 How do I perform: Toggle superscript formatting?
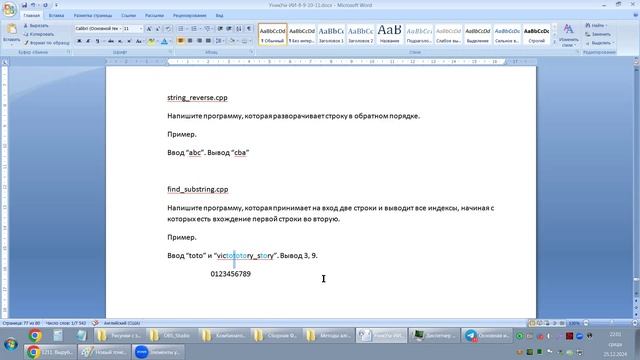tap(129, 41)
